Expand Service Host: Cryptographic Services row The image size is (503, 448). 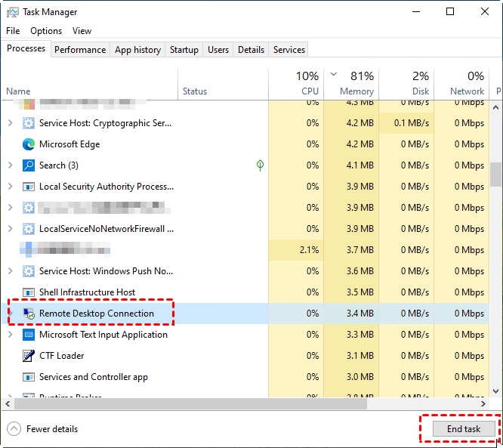click(11, 123)
